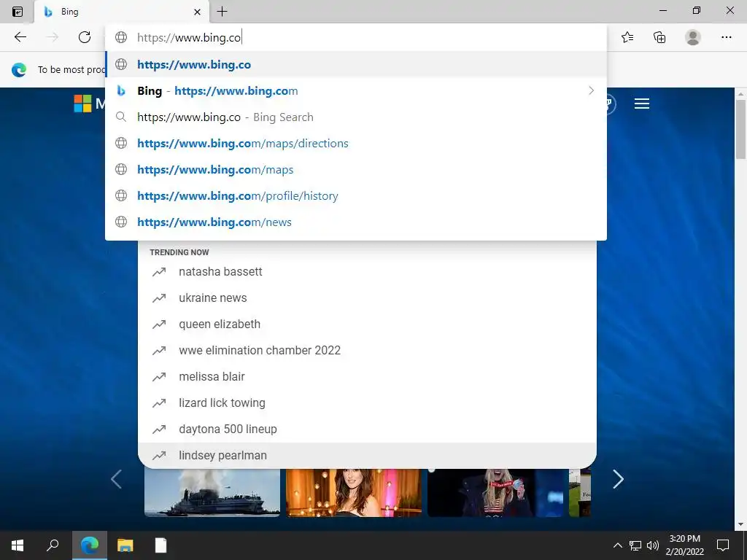Click trending arrow icon beside natasha bassett
The image size is (747, 560).
tap(159, 272)
